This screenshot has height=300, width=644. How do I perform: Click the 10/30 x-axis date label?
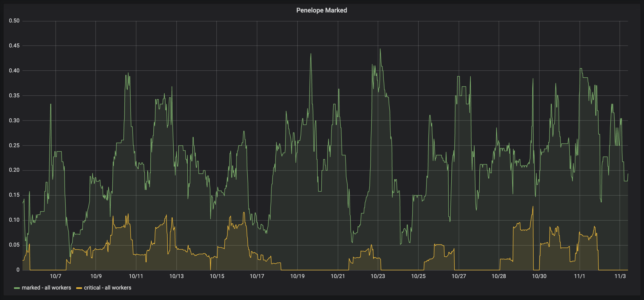click(x=539, y=276)
